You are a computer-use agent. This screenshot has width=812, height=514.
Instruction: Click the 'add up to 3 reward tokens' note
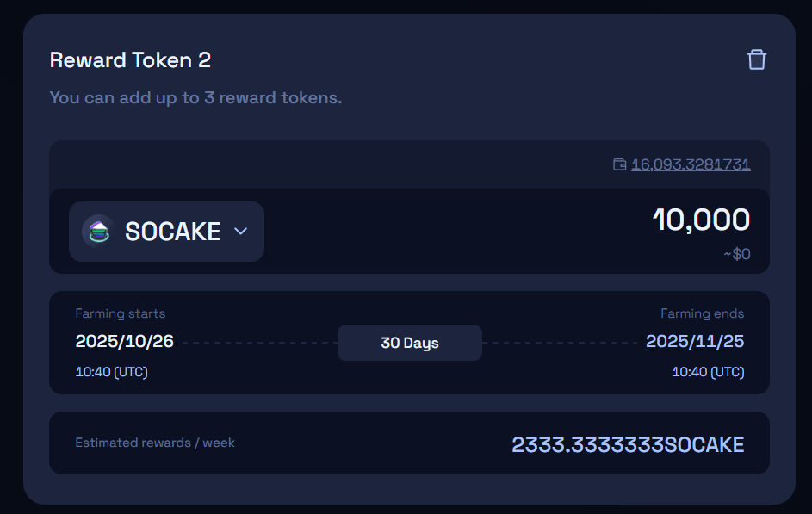click(x=195, y=97)
